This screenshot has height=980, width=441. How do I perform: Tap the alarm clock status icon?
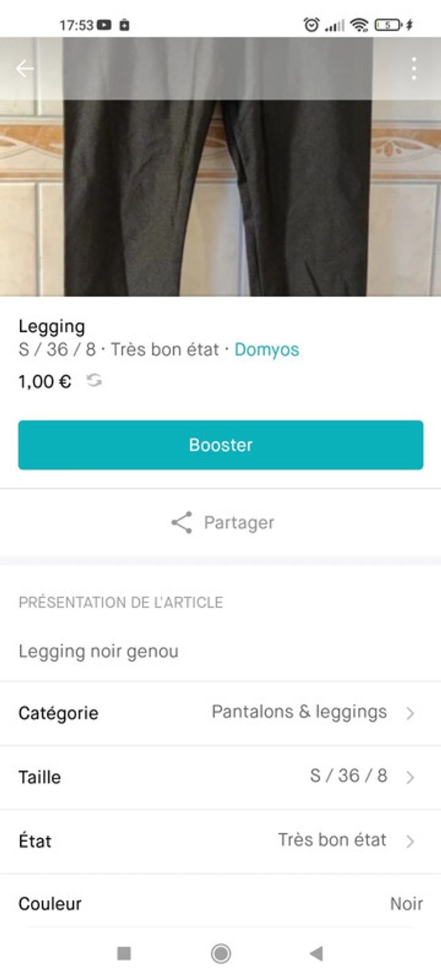(311, 25)
